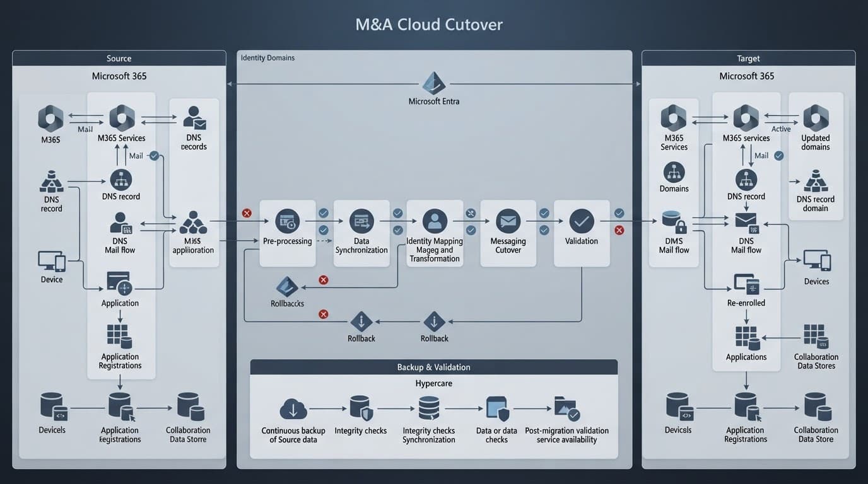Screen dimensions: 868x484
Task: Click the Domains hierarchy icon in Target
Action: (674, 173)
